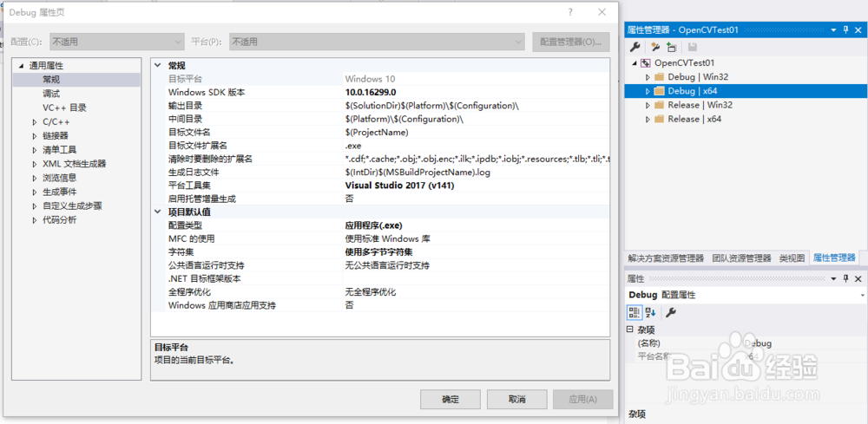Click Add New Project Property Sheet icon
This screenshot has height=424, width=868.
(x=656, y=47)
